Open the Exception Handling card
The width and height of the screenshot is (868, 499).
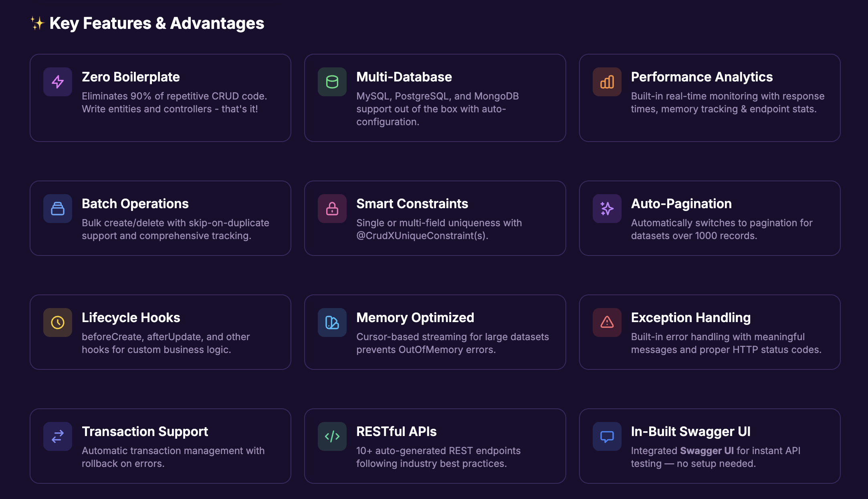click(x=710, y=332)
